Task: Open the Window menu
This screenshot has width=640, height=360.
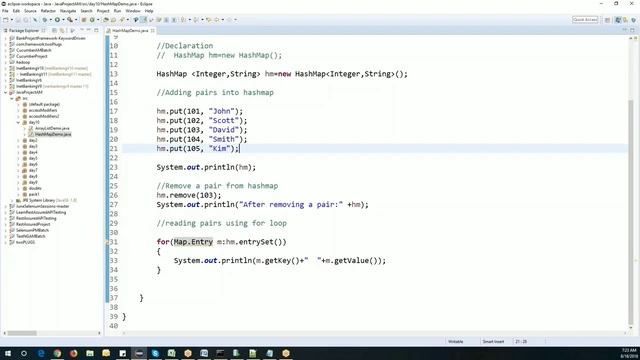Action: coord(133,11)
